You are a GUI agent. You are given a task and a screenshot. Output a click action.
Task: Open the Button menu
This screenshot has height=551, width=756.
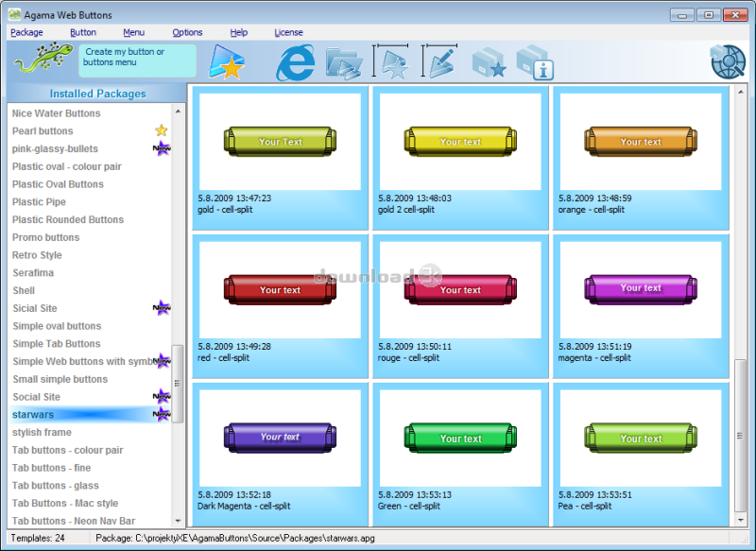pyautogui.click(x=83, y=32)
